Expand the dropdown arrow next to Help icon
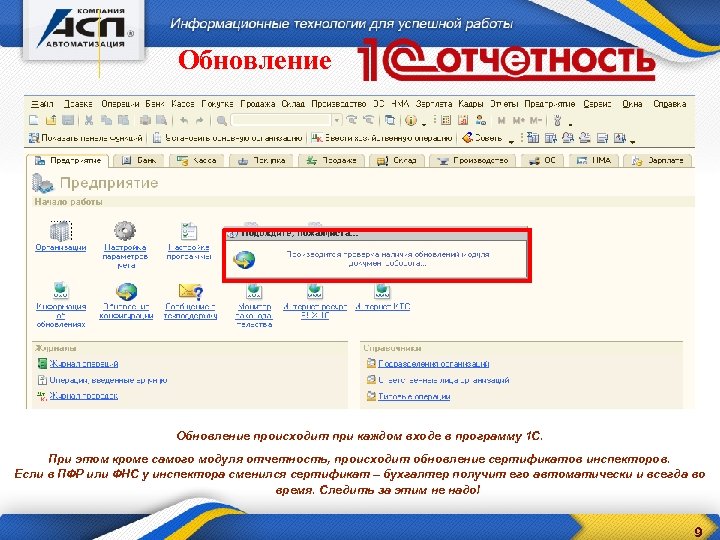This screenshot has width=720, height=540. 423,123
